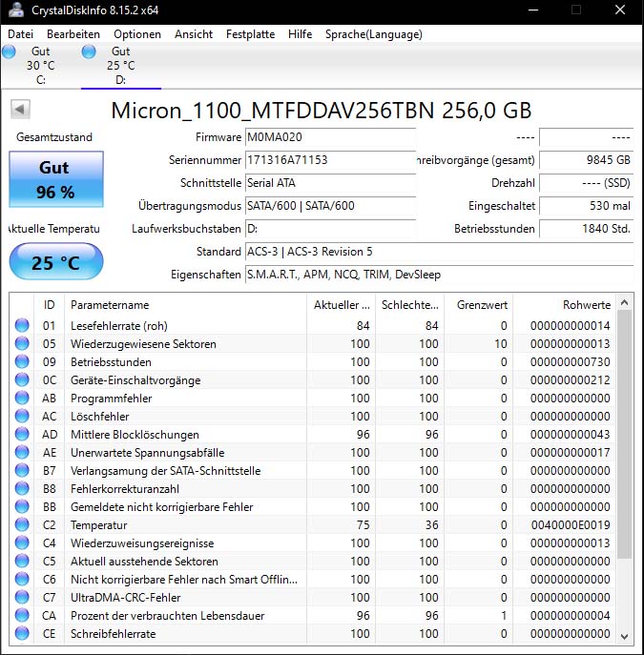The width and height of the screenshot is (644, 655).
Task: Click the SMART list scroll down arrow
Action: [x=624, y=637]
